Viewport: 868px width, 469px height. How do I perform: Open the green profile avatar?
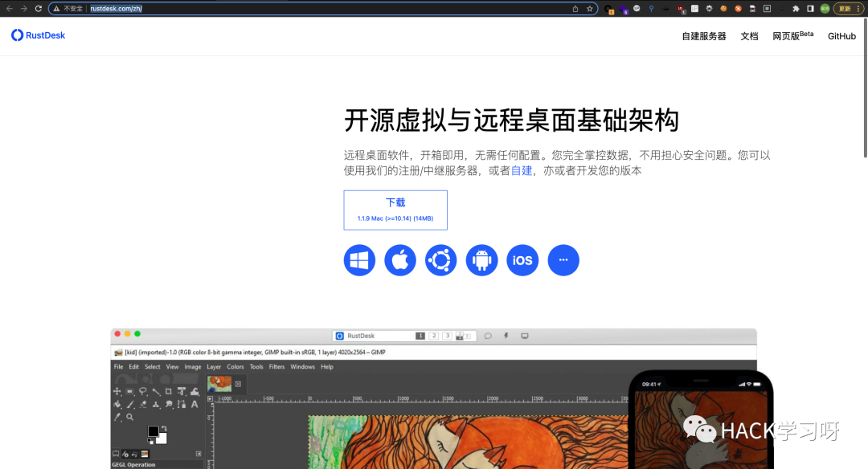click(x=825, y=8)
